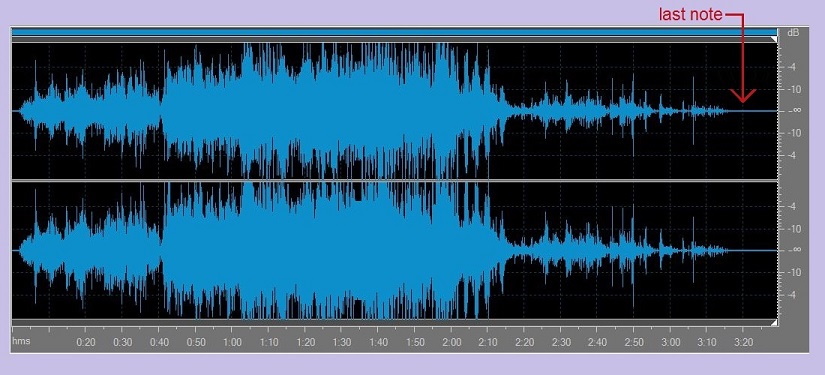
Task: Select the 2:10 position on the time ruler
Action: pyautogui.click(x=488, y=342)
